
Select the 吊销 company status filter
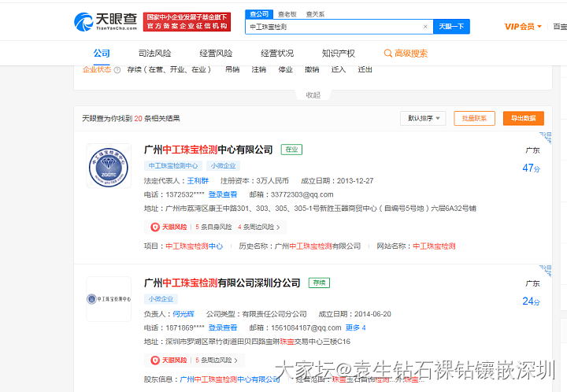tap(232, 69)
